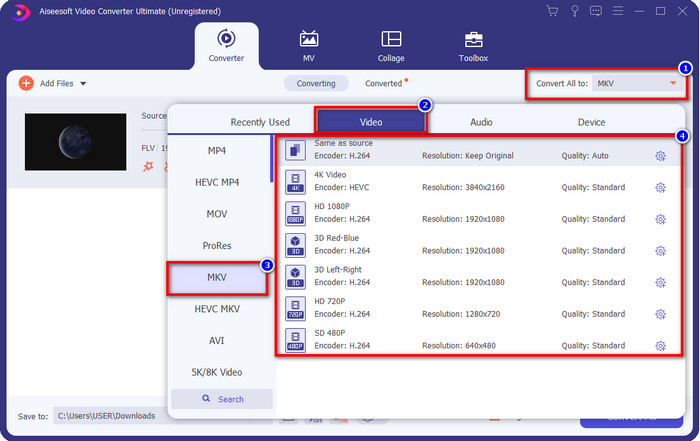Image resolution: width=700 pixels, height=441 pixels.
Task: Open the feedback chat icon
Action: tap(596, 11)
